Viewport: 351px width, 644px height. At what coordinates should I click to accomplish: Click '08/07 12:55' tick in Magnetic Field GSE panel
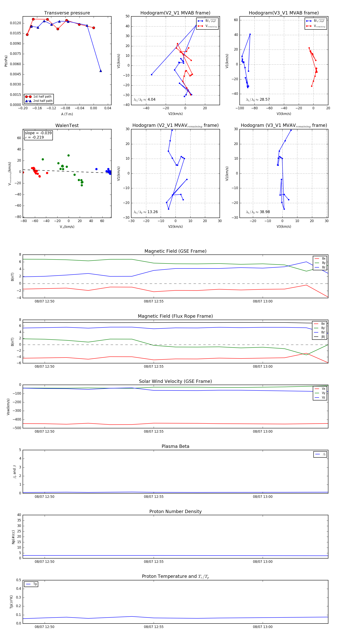154,301
